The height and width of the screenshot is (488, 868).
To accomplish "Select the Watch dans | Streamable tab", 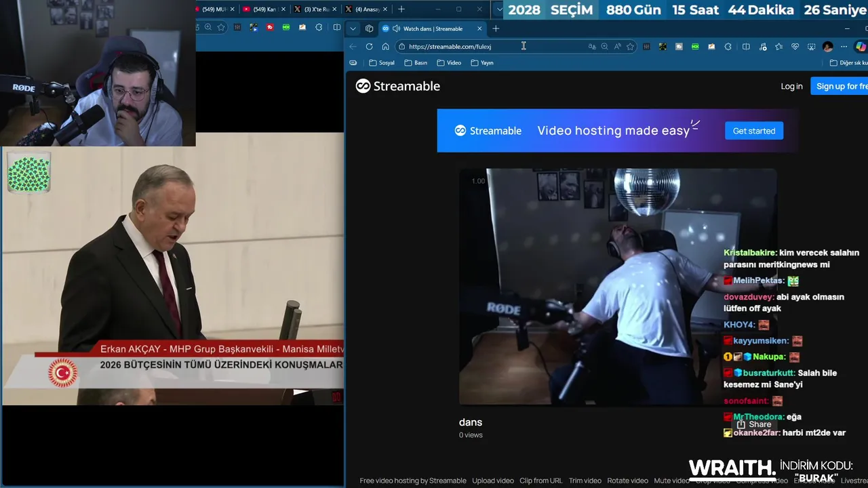I will click(x=432, y=28).
